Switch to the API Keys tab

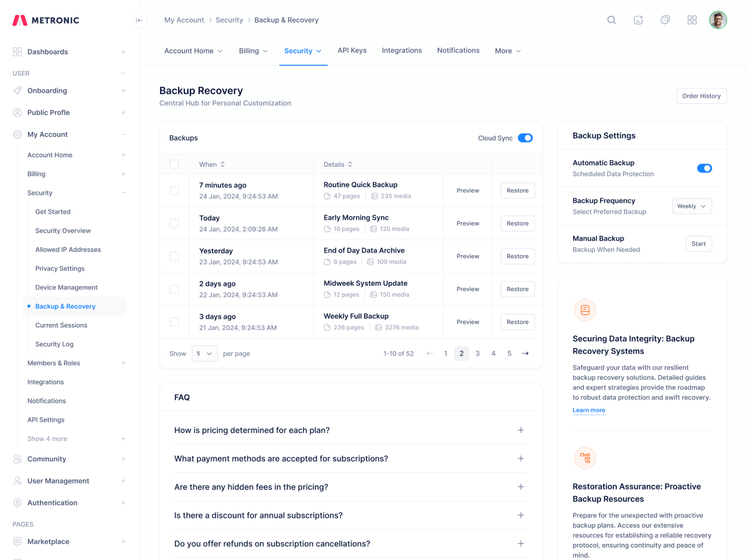pyautogui.click(x=352, y=50)
